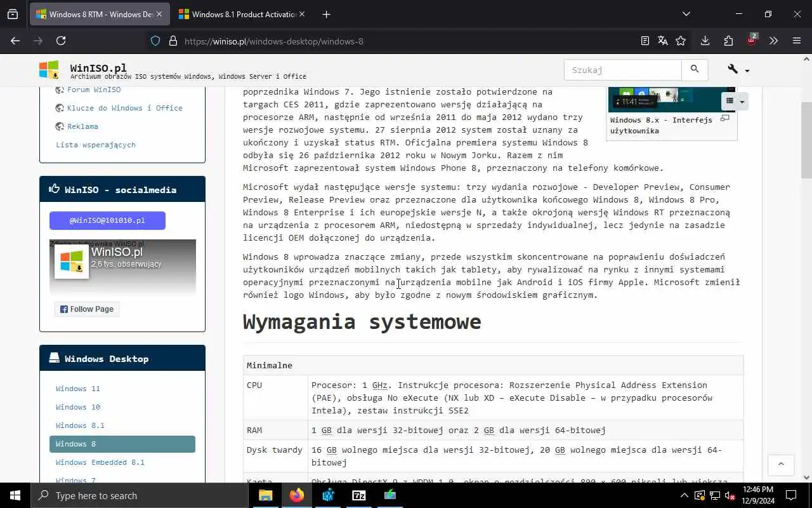The width and height of the screenshot is (812, 508).
Task: List all tabs dropdown arrow
Action: click(x=686, y=14)
